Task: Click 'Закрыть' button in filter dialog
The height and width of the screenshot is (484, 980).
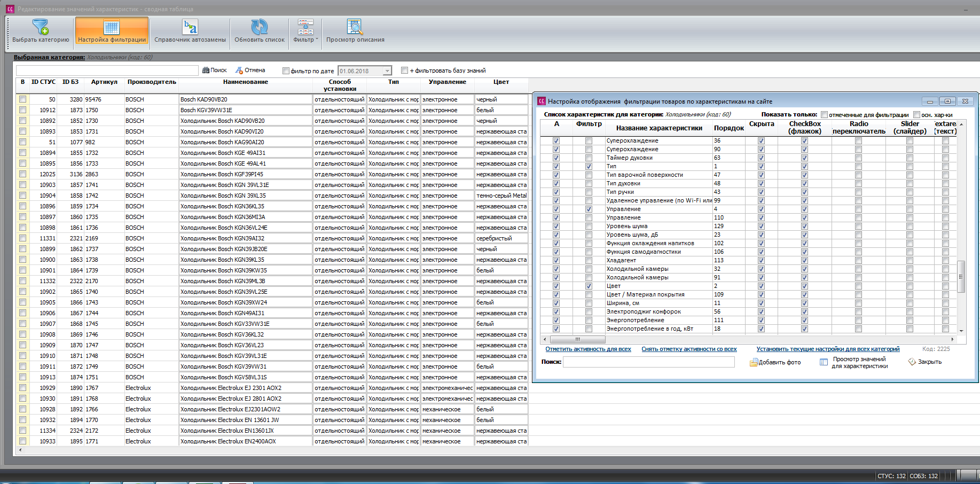Action: 925,362
